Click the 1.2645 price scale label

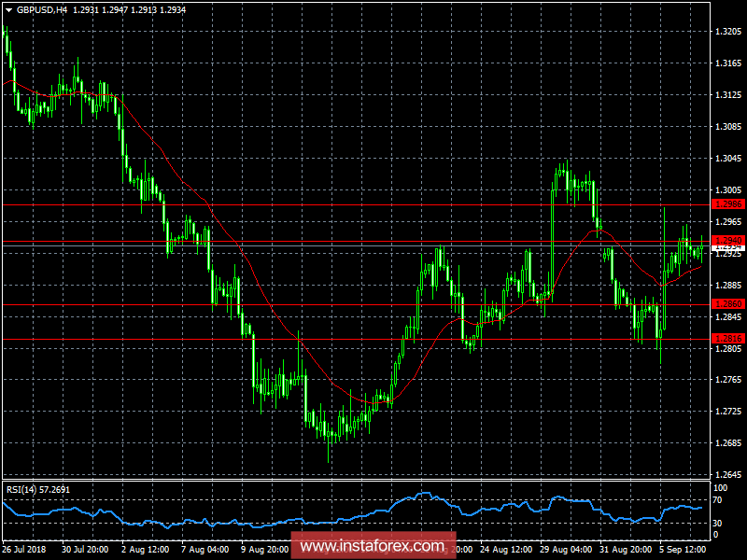728,475
